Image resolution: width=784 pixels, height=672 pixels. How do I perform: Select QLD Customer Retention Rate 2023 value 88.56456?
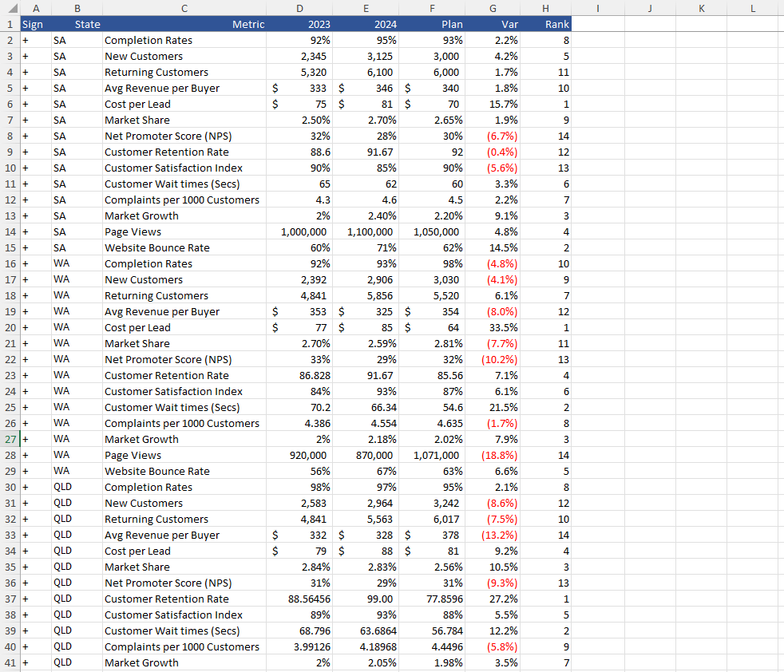click(299, 599)
